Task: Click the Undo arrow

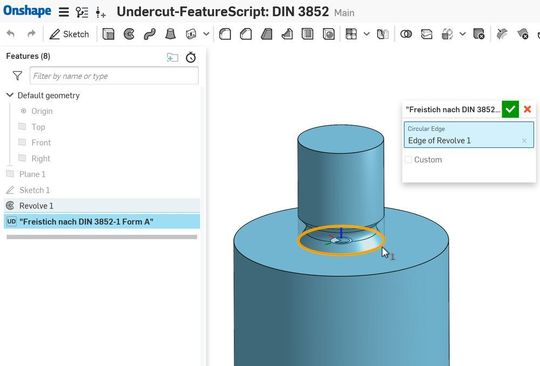Action: [11, 34]
